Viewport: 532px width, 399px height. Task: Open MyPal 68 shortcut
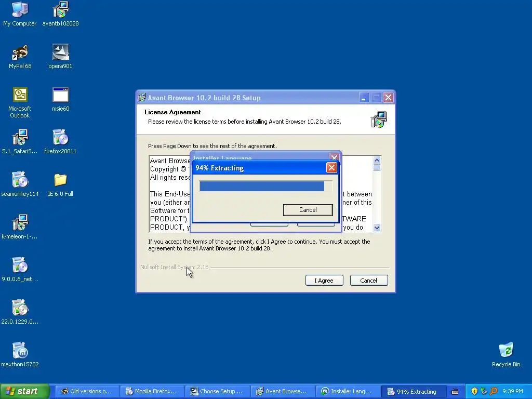coord(20,57)
